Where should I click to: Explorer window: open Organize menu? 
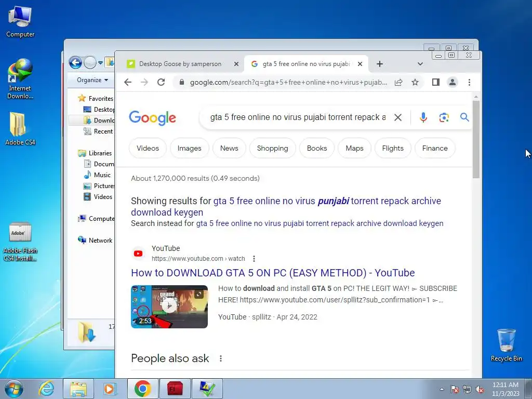coord(92,80)
